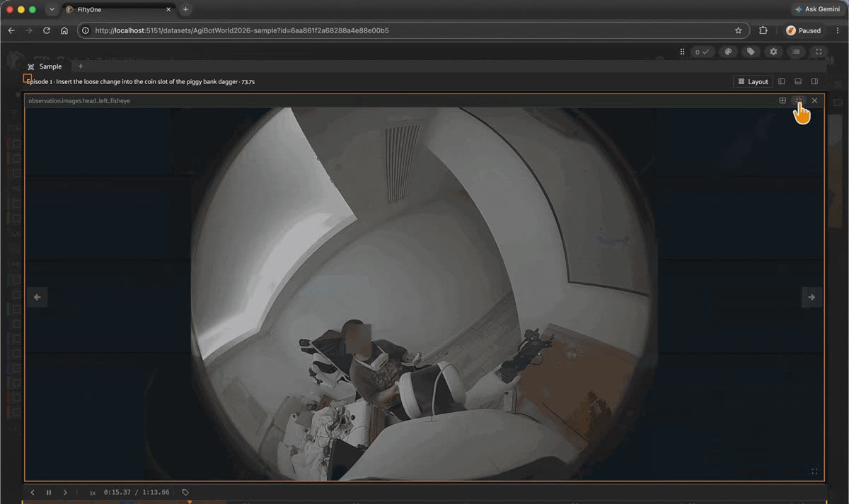Reload the browser page

47,30
